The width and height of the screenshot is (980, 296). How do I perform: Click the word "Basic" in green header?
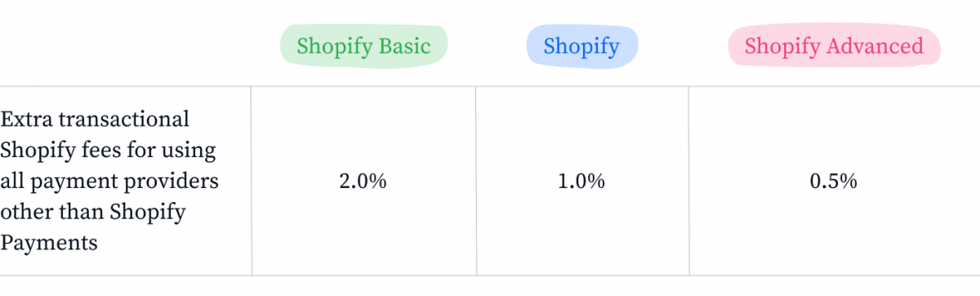(403, 46)
